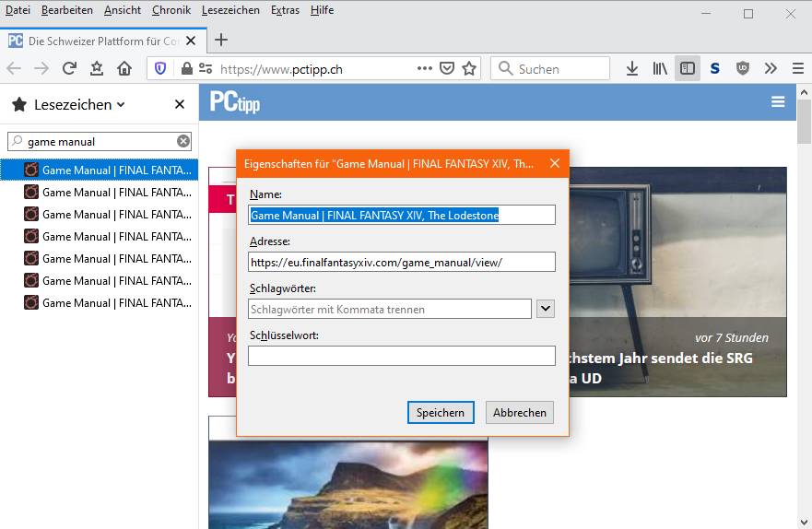Show more tools overflow chevrons

pyautogui.click(x=771, y=68)
